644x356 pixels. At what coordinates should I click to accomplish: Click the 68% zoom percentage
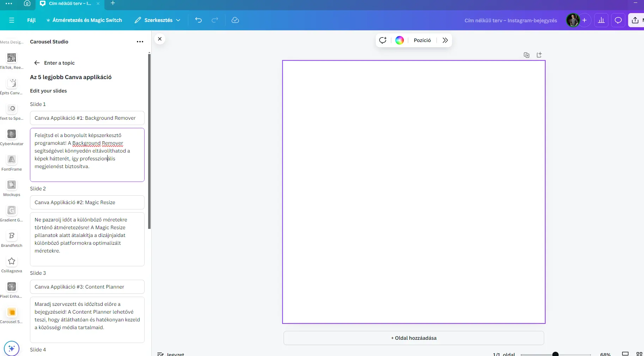[605, 354]
